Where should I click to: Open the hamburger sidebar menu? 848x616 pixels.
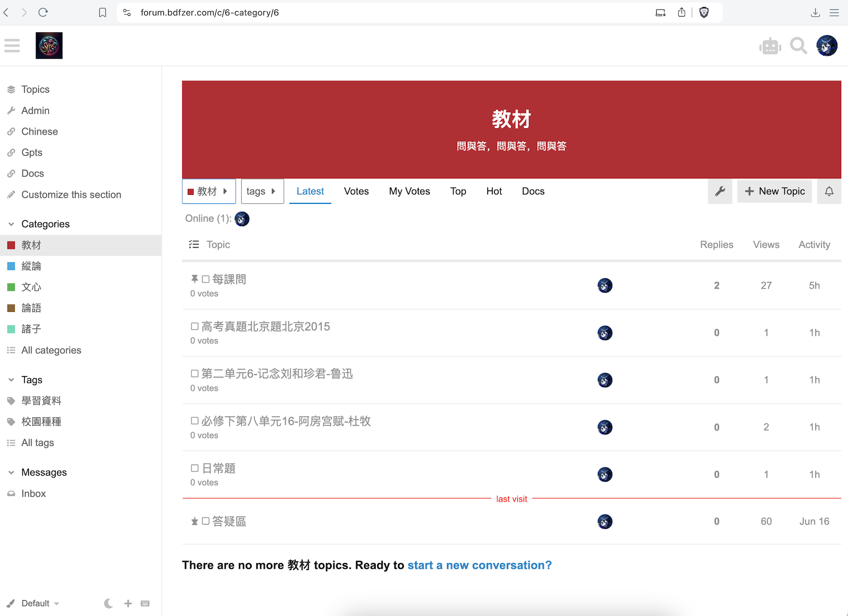coord(12,46)
